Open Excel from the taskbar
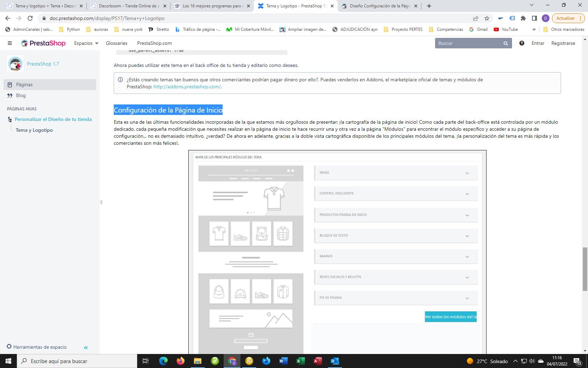588x368 pixels. click(301, 361)
